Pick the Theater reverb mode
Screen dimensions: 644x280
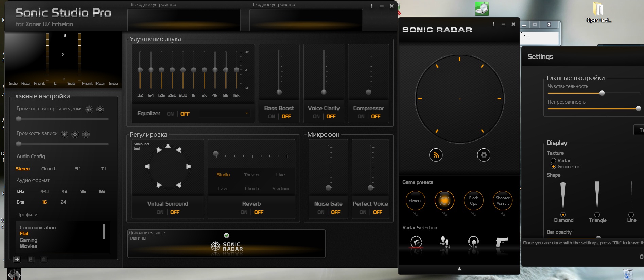pos(251,175)
